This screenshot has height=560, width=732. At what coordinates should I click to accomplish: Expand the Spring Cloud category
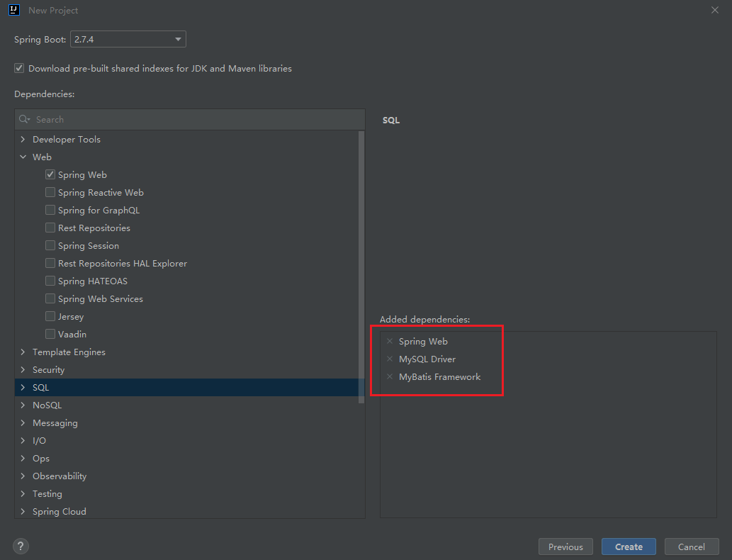coord(23,512)
